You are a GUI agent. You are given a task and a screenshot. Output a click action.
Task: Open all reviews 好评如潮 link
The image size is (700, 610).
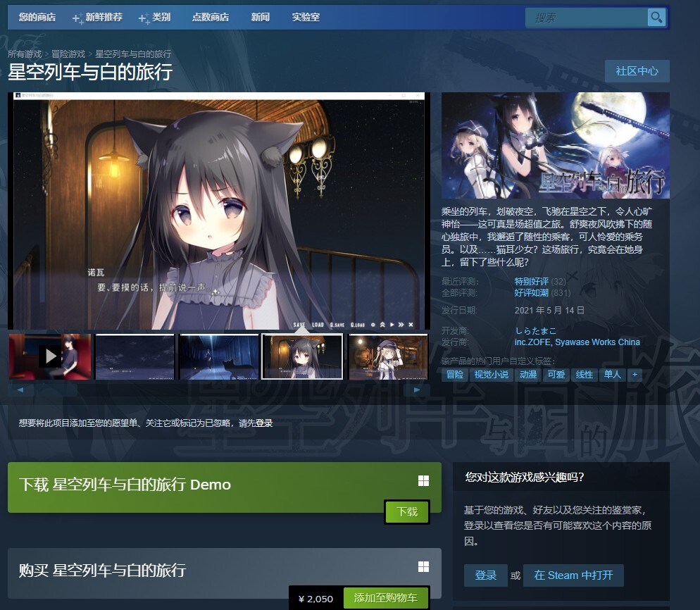coord(531,293)
